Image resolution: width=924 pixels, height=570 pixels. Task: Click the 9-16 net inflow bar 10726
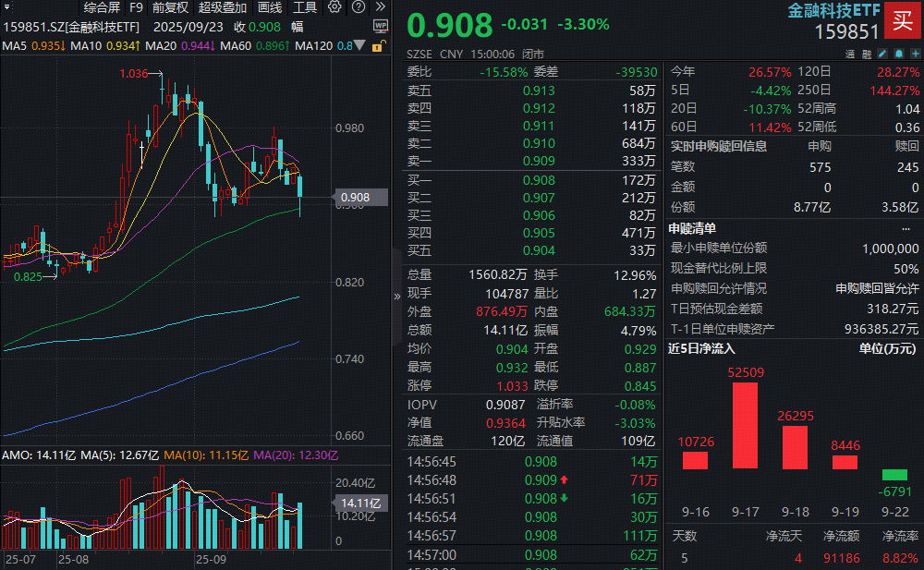click(x=696, y=460)
